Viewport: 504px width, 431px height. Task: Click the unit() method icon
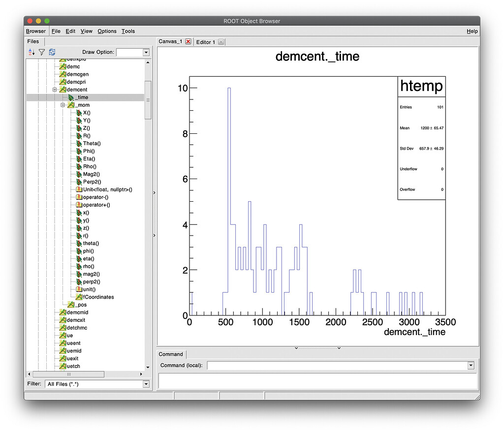click(79, 289)
